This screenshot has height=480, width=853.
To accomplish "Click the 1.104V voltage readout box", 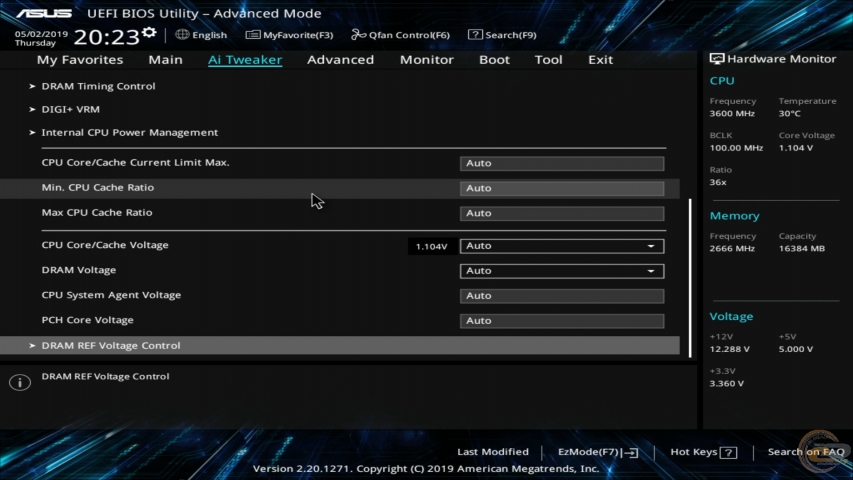I will click(x=431, y=247).
